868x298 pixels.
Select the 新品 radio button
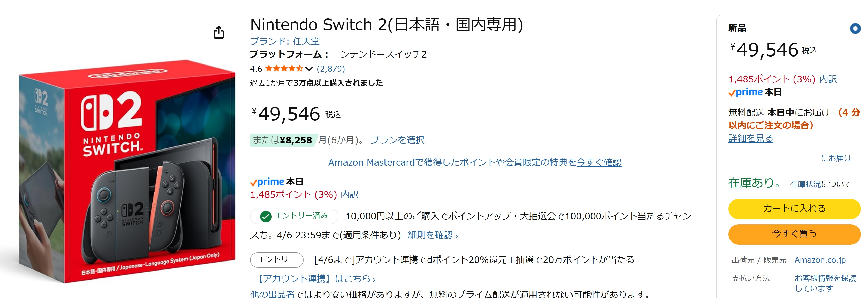pyautogui.click(x=854, y=29)
